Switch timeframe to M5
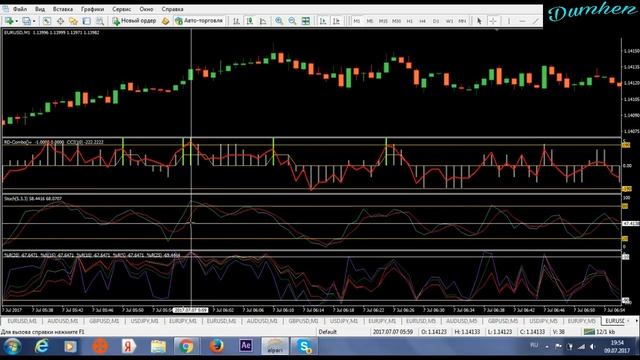The width and height of the screenshot is (640, 360). click(369, 21)
